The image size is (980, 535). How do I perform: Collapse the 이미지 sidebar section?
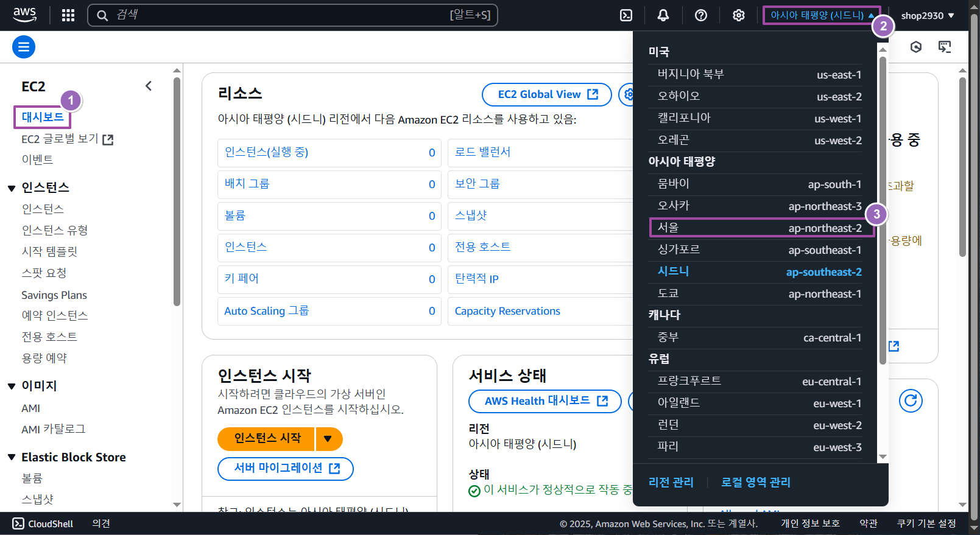(x=11, y=386)
